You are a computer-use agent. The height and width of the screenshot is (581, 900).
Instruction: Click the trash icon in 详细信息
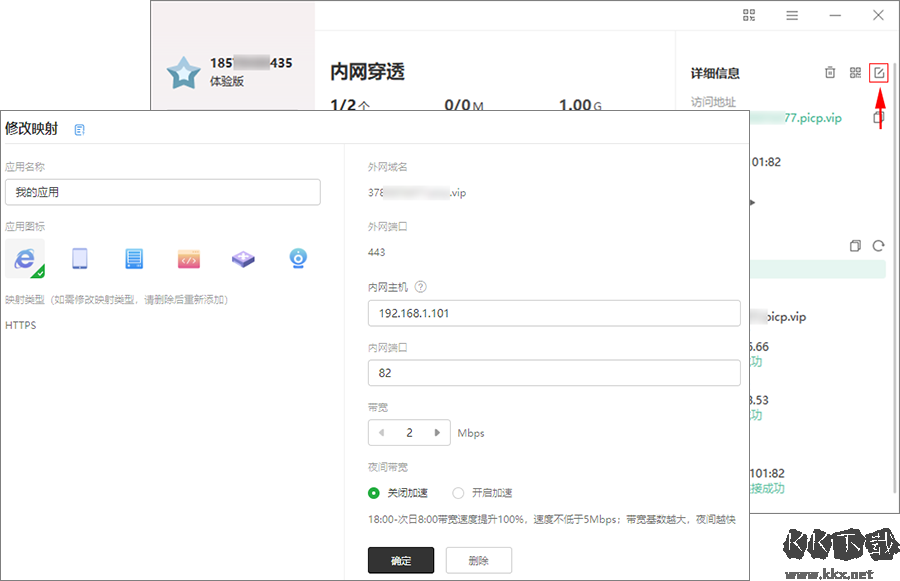tap(829, 73)
